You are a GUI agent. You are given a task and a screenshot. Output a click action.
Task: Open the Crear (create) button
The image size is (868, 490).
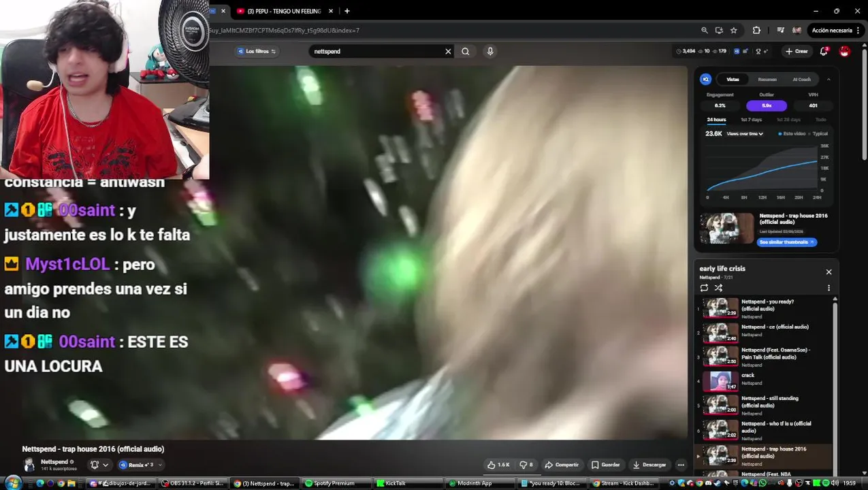pyautogui.click(x=796, y=51)
